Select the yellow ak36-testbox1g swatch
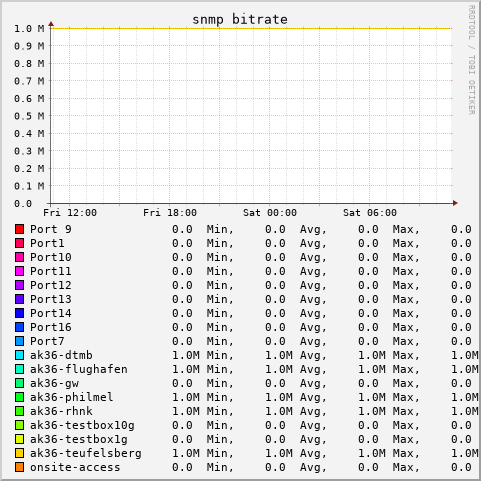Viewport: 481px width, 481px height. [x=19, y=439]
